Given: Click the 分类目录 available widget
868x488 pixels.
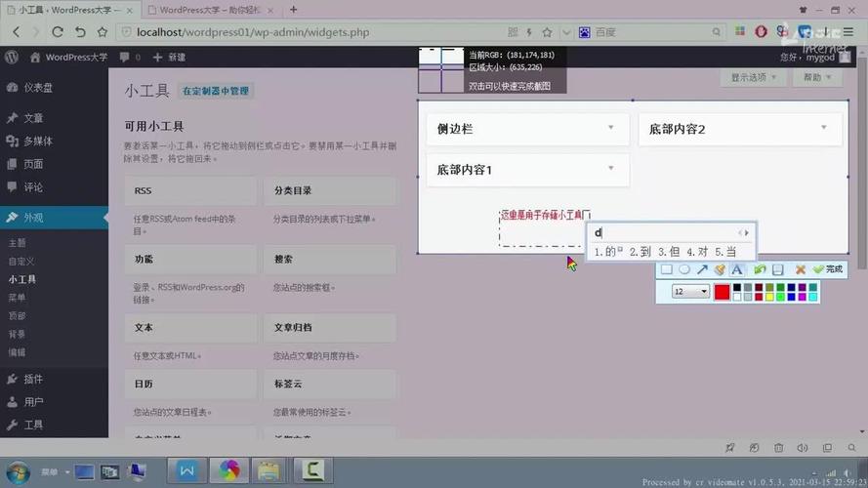Looking at the screenshot, I should click(x=330, y=190).
